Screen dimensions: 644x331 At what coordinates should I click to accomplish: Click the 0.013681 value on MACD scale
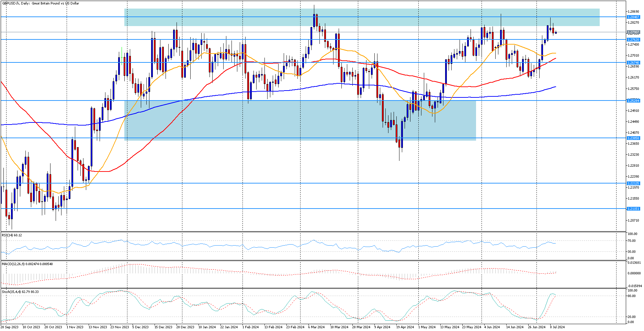click(634, 263)
